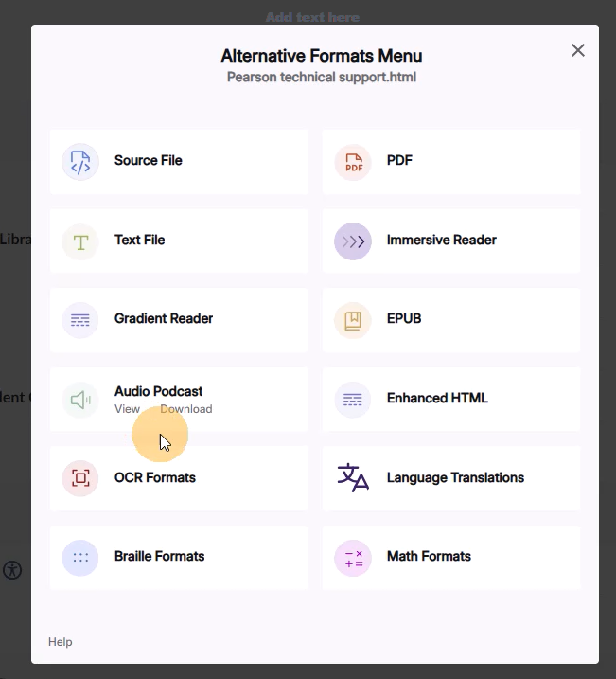Click the Braille Formats dots icon

[x=80, y=558]
